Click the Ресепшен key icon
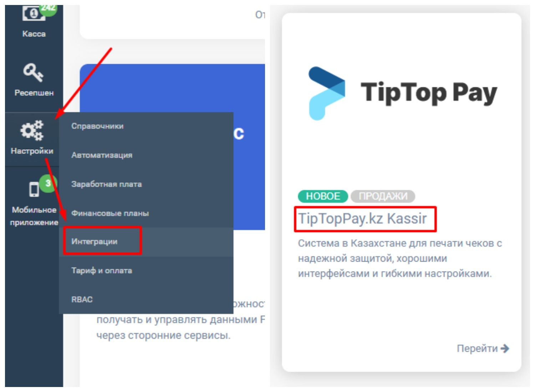This screenshot has height=392, width=535. [x=33, y=72]
